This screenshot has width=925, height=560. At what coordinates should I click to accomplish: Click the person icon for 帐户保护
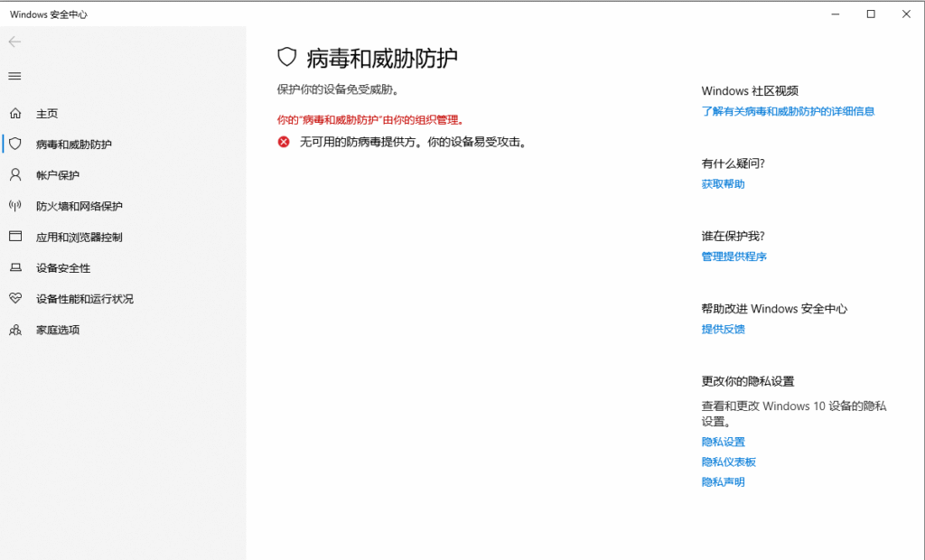[x=15, y=174]
